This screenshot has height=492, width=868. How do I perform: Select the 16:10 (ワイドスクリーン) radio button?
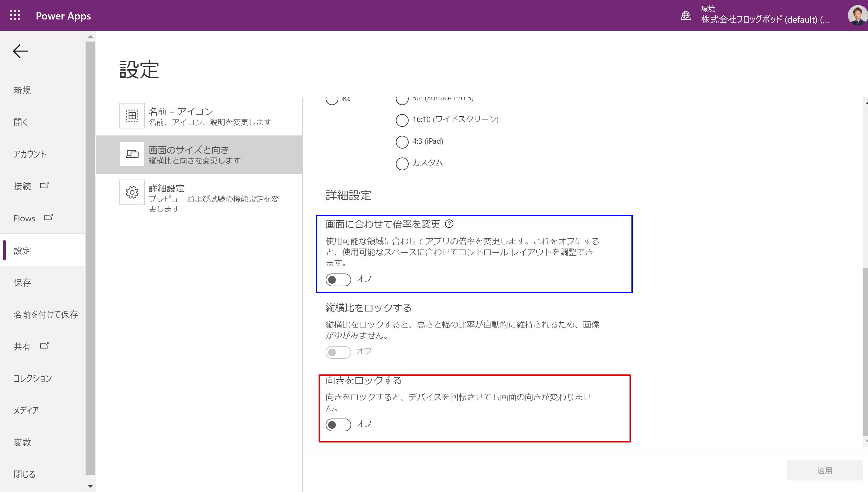pos(402,120)
